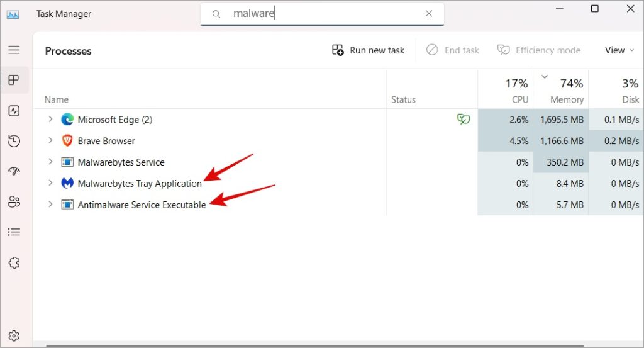Click the search magnifier icon
The width and height of the screenshot is (644, 348).
216,14
